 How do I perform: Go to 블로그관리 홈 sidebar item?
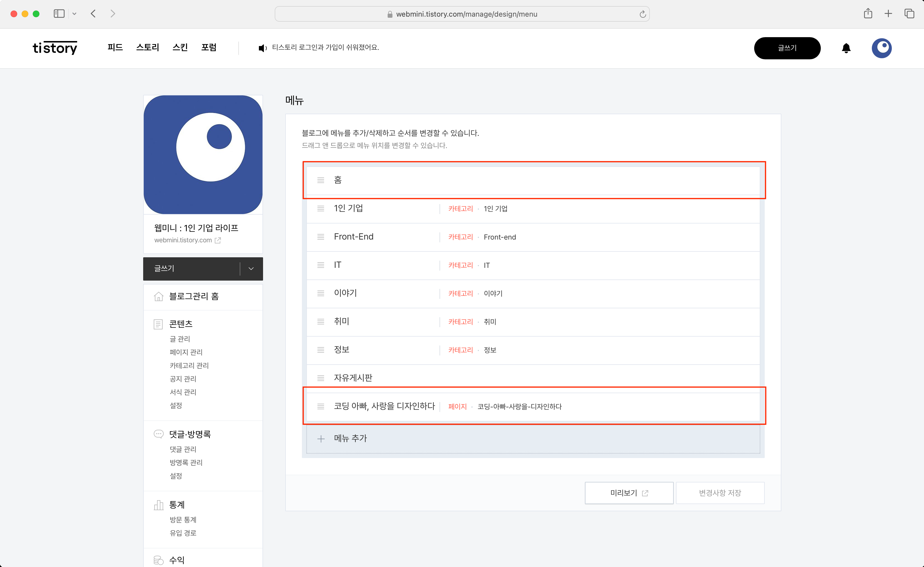pos(194,296)
